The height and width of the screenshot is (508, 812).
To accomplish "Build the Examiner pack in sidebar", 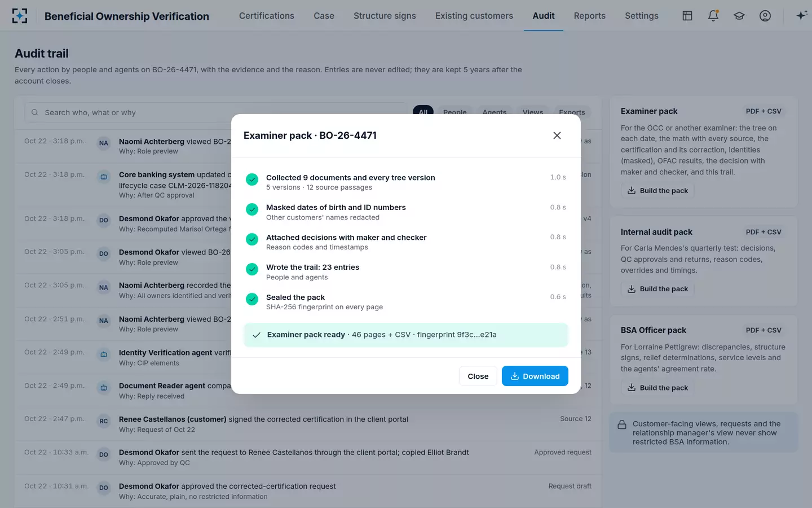I will point(657,191).
